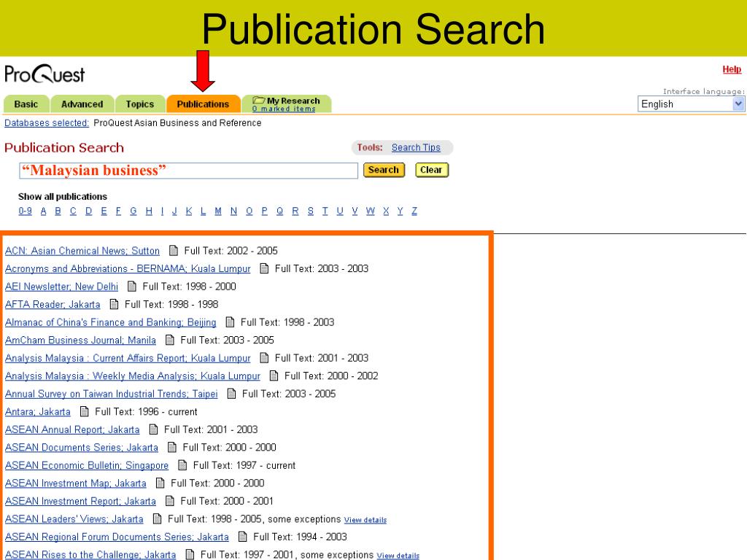Click in the publication search field

click(x=189, y=171)
